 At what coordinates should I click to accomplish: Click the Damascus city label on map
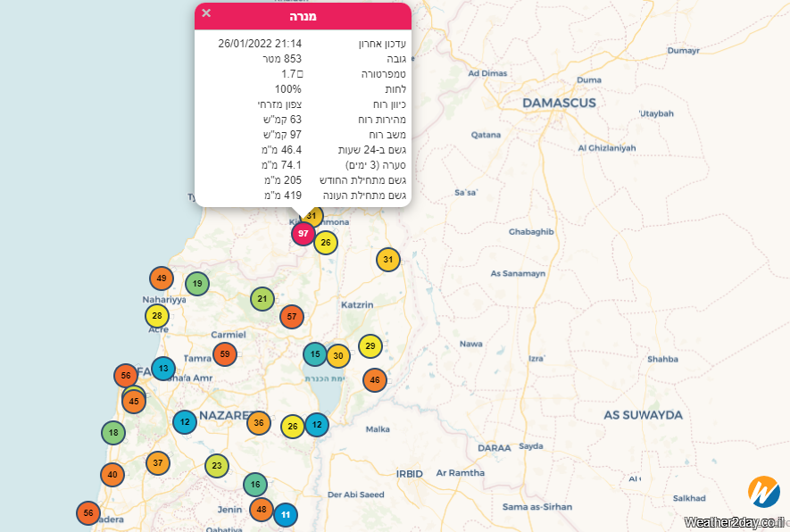point(559,104)
